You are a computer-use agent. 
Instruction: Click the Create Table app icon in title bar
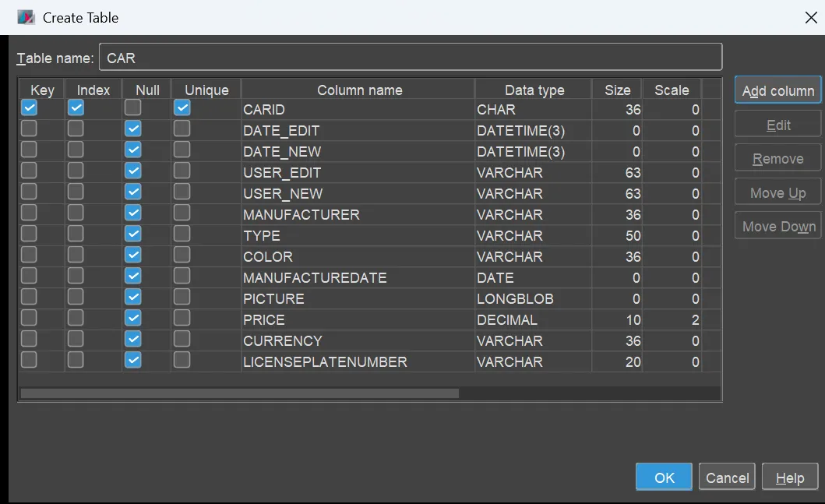coord(26,17)
